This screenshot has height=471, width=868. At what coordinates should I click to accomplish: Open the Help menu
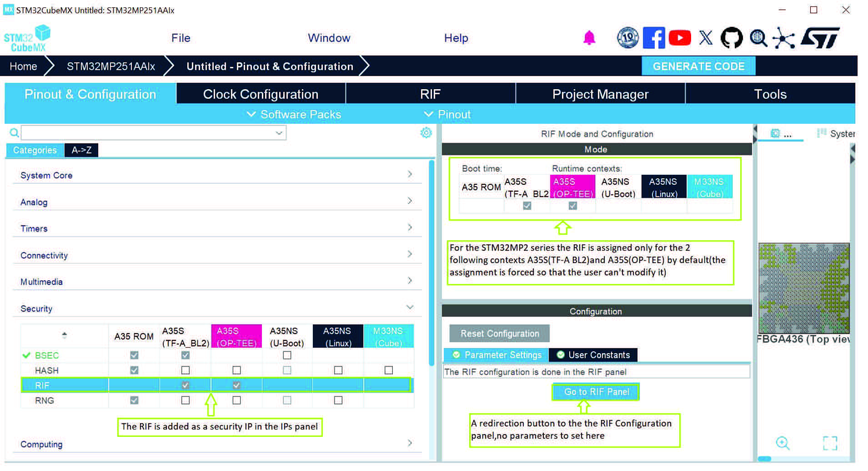coord(456,38)
